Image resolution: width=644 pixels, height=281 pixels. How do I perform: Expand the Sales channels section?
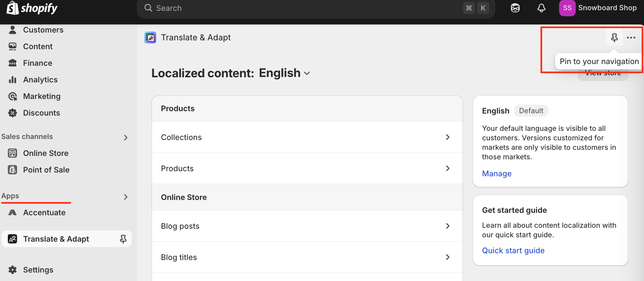coord(126,137)
